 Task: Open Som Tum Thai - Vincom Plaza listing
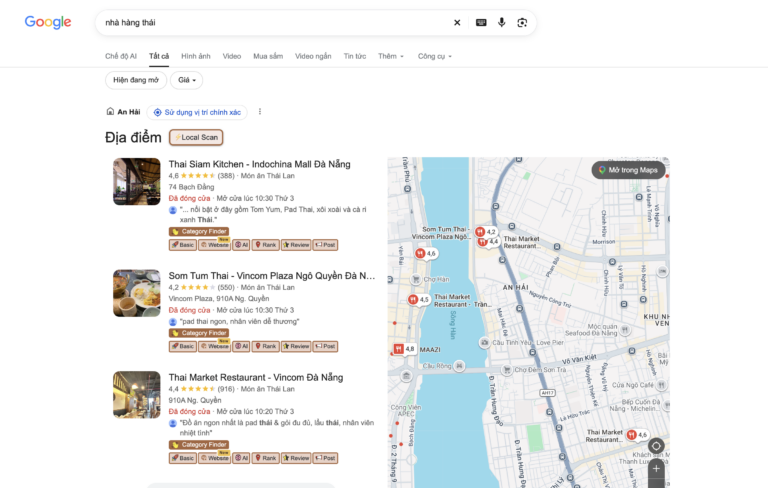click(x=272, y=276)
